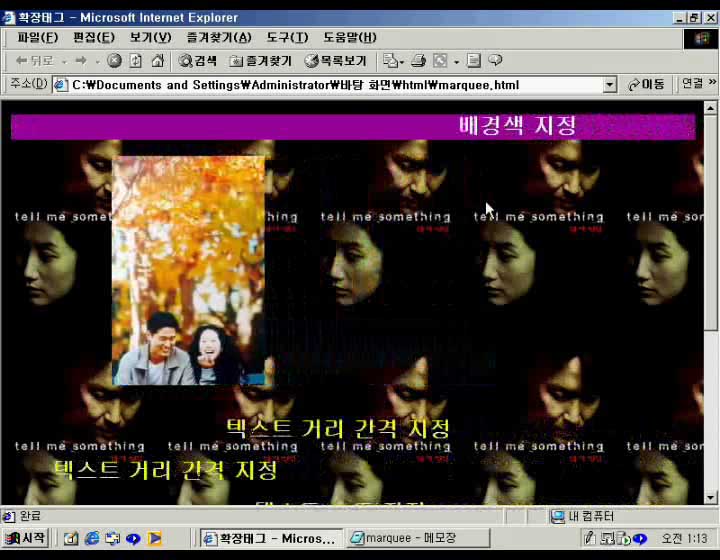Open the Back history dropdown arrow

(x=64, y=62)
